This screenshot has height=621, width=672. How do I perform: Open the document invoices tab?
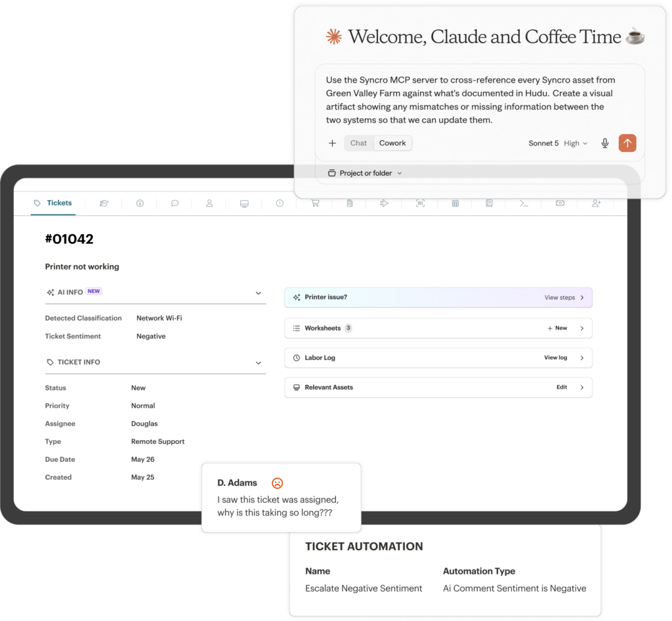tap(350, 203)
